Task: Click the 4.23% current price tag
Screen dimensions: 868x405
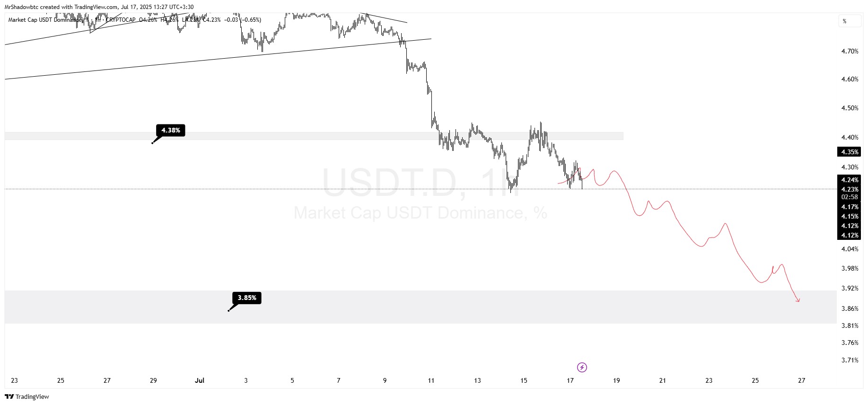Action: click(x=849, y=189)
